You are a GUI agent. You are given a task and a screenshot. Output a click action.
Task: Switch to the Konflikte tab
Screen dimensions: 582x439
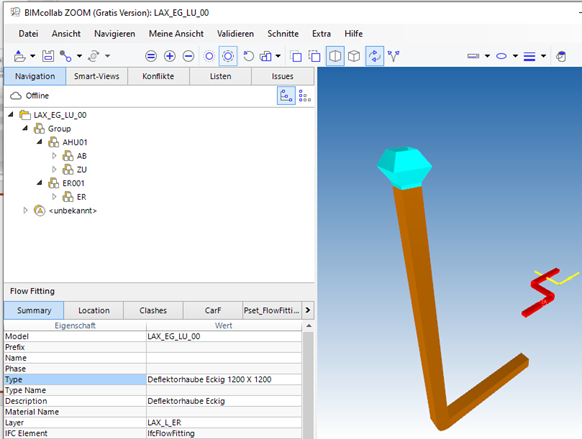tap(158, 76)
